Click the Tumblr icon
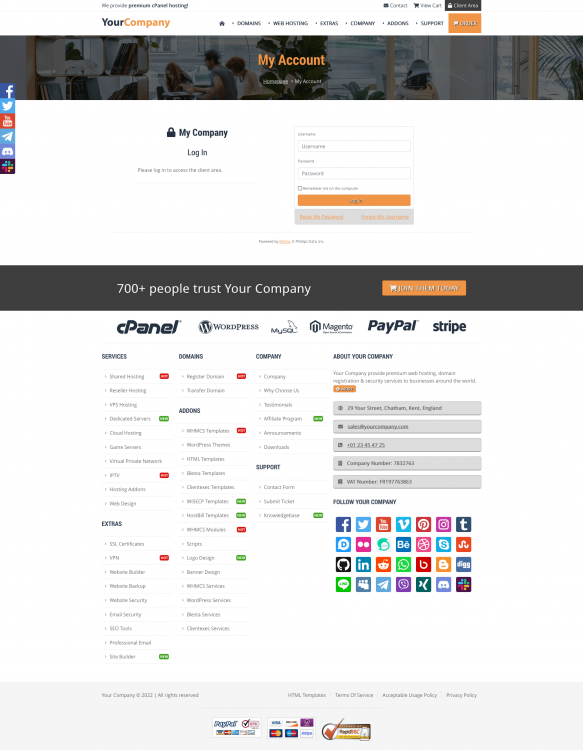583x750 pixels. [x=463, y=524]
